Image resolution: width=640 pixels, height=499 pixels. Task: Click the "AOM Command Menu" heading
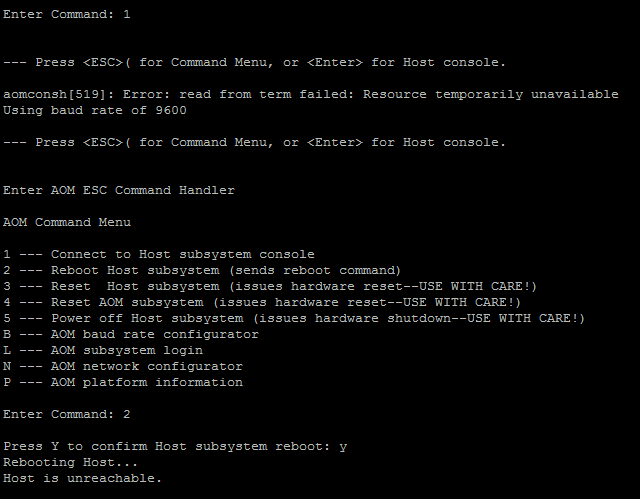click(x=67, y=222)
